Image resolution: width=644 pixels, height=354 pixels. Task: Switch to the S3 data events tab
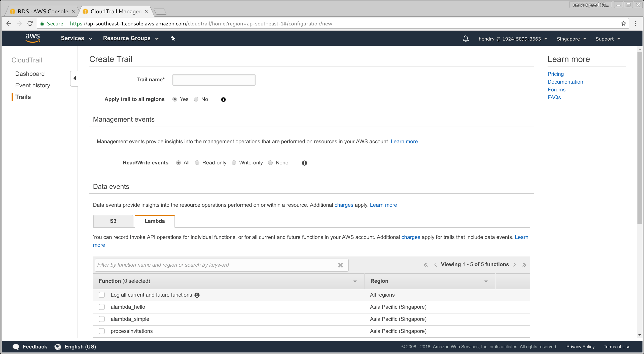(113, 221)
